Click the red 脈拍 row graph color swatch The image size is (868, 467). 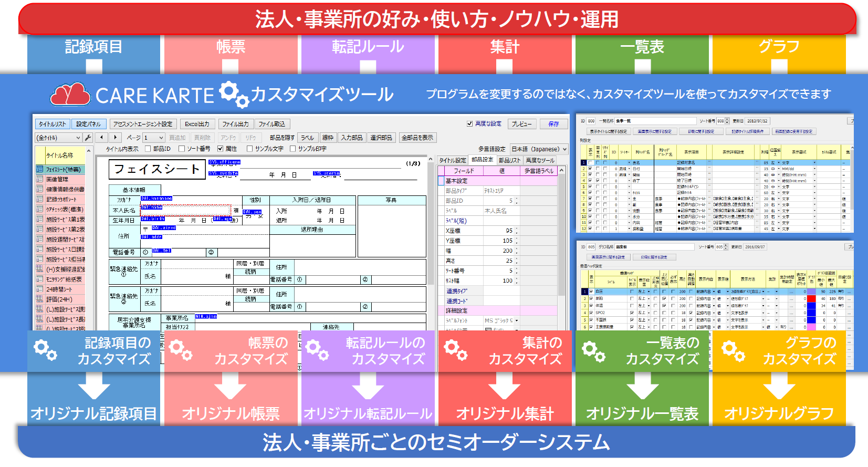(x=811, y=298)
